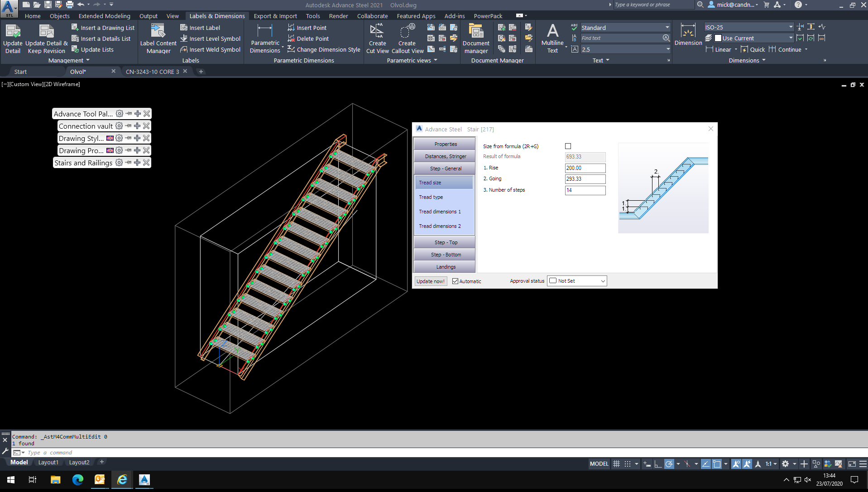Screen dimensions: 868x492
Task: Enable Size from formula (2R+G) checkbox
Action: pos(568,146)
